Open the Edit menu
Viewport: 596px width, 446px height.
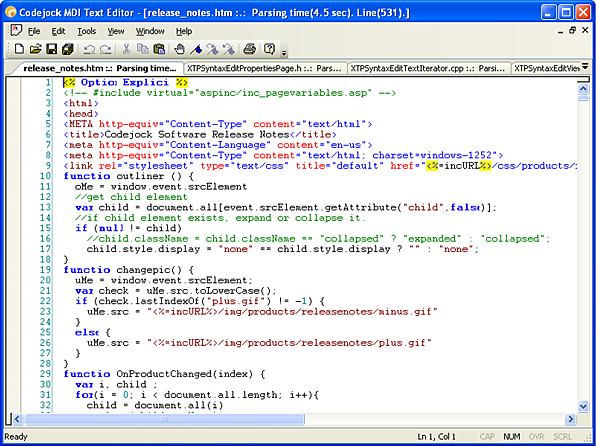pyautogui.click(x=59, y=31)
